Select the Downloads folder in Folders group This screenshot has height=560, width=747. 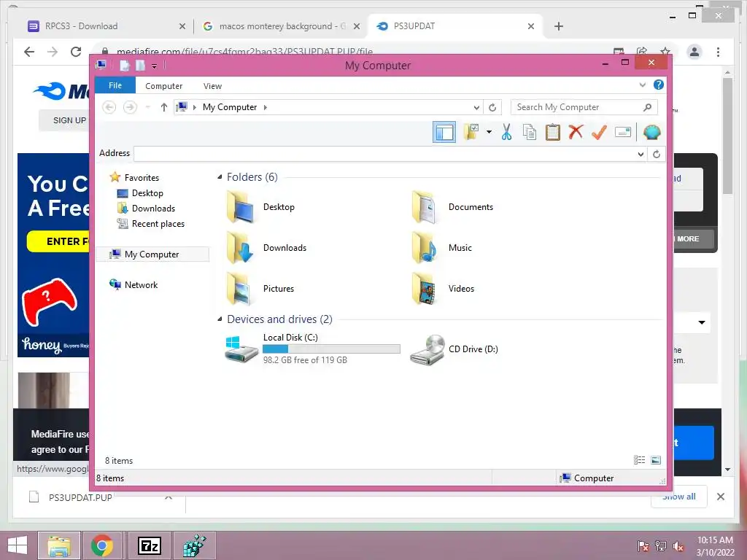(267, 248)
